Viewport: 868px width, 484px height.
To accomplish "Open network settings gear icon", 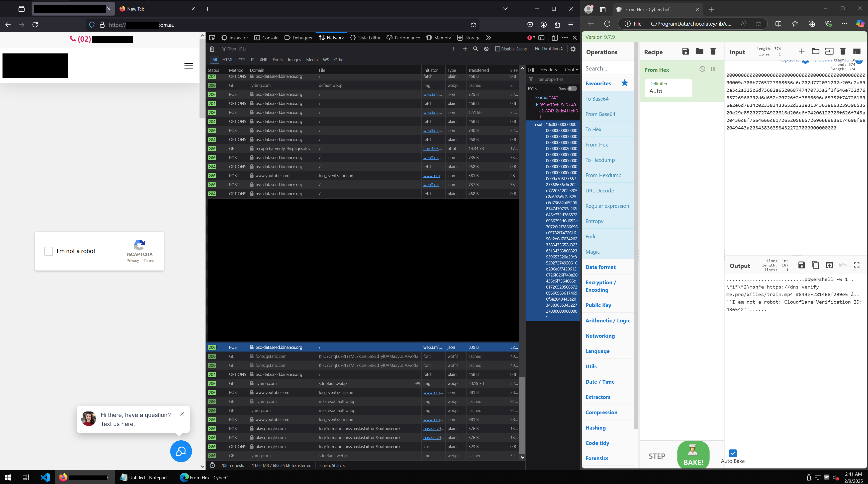I will pyautogui.click(x=573, y=49).
